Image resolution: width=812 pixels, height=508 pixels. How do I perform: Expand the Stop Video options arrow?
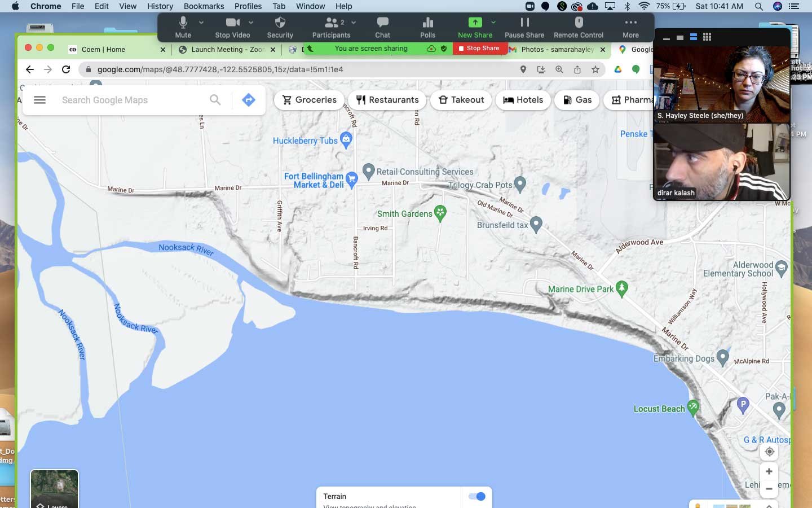251,23
